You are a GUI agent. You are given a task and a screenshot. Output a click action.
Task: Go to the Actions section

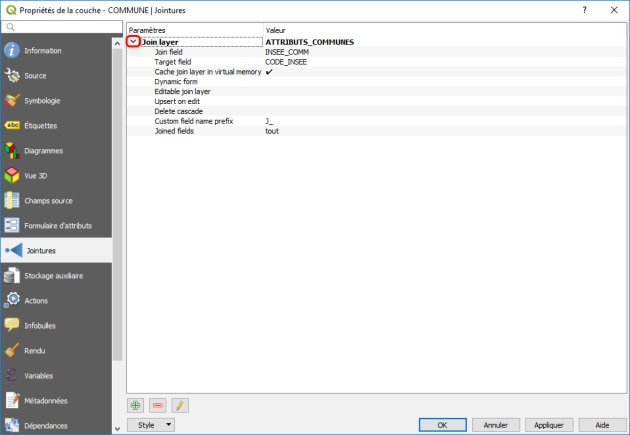pos(56,300)
